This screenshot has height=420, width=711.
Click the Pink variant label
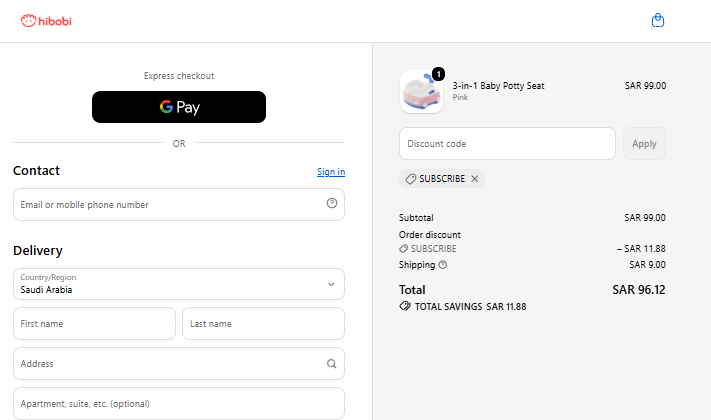pos(460,97)
